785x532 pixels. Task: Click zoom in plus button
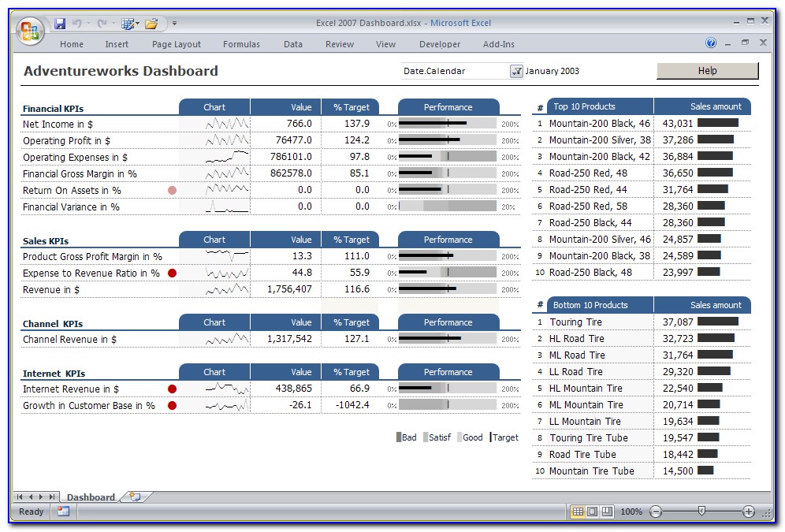point(749,512)
